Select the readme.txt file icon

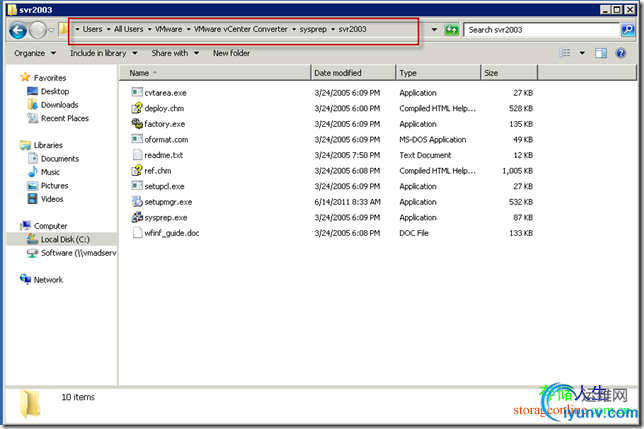[x=137, y=155]
